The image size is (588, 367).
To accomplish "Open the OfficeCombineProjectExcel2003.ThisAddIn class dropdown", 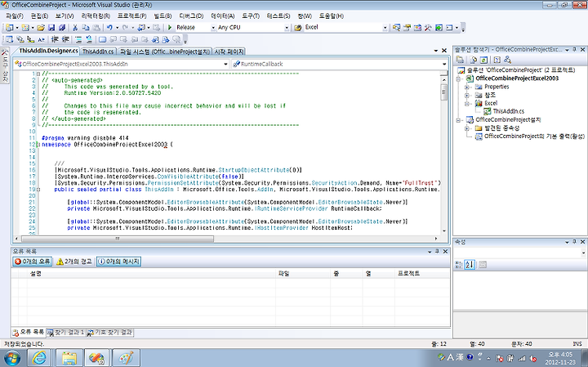I will (225, 65).
